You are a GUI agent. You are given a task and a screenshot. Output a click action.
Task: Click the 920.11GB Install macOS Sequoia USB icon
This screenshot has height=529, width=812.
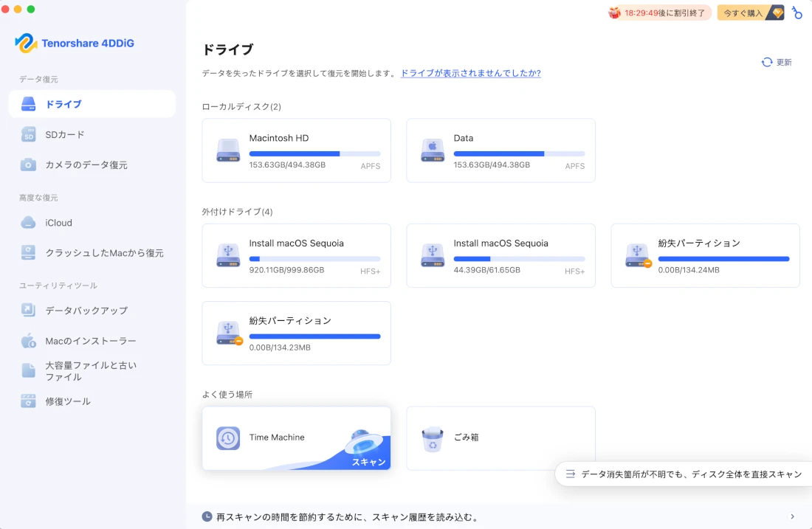pyautogui.click(x=228, y=255)
